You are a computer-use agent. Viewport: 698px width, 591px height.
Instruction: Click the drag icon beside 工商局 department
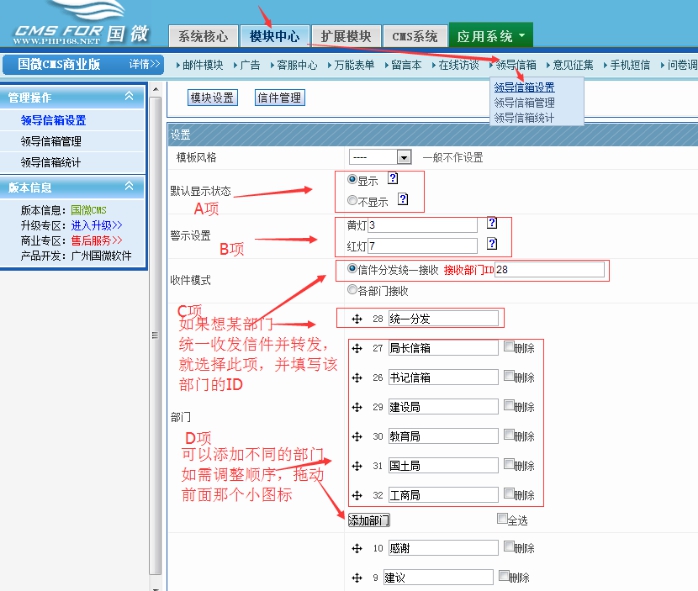357,494
